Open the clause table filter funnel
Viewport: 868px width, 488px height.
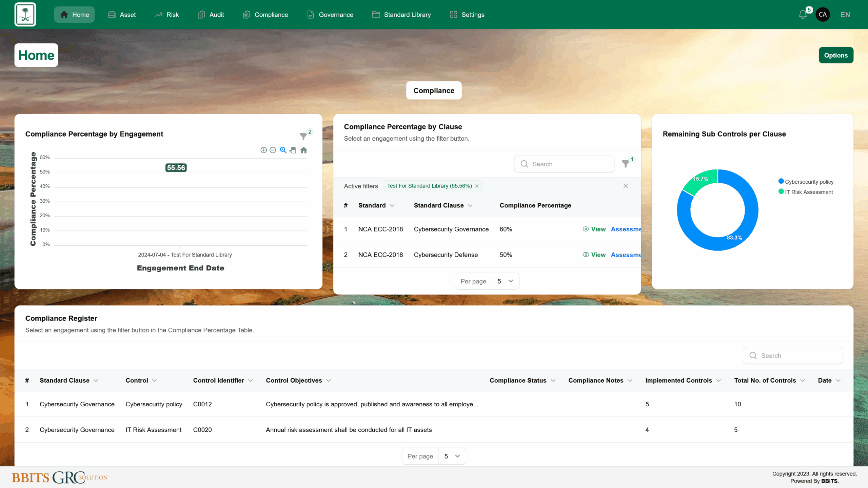[625, 164]
